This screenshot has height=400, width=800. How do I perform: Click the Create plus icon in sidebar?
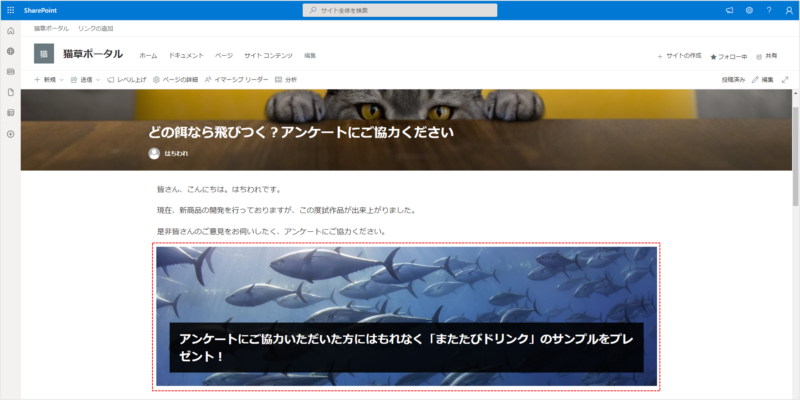(x=10, y=133)
